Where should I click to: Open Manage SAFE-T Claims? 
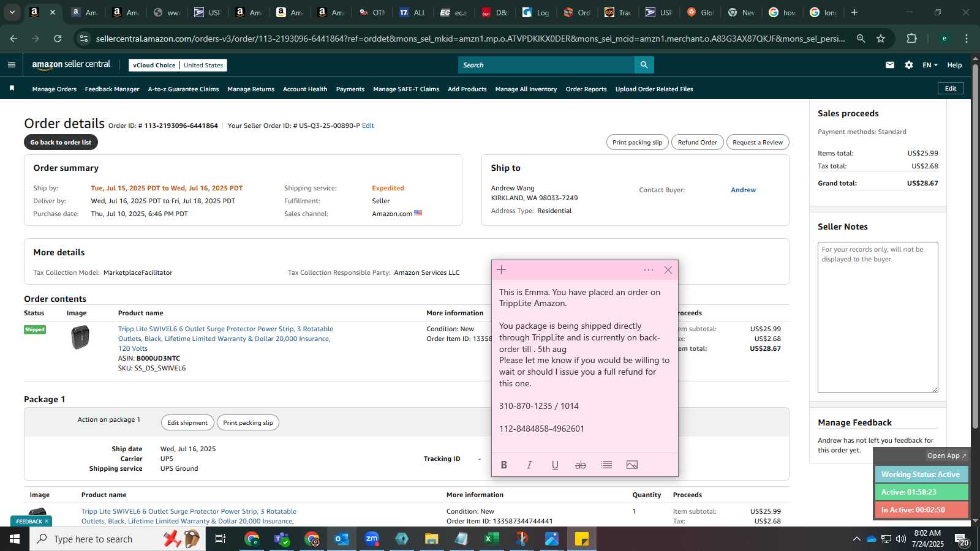point(406,89)
